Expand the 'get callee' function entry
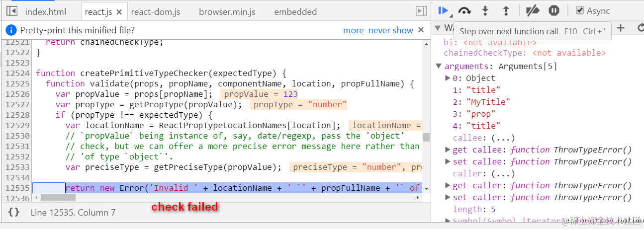This screenshot has width=644, height=229. [x=448, y=150]
